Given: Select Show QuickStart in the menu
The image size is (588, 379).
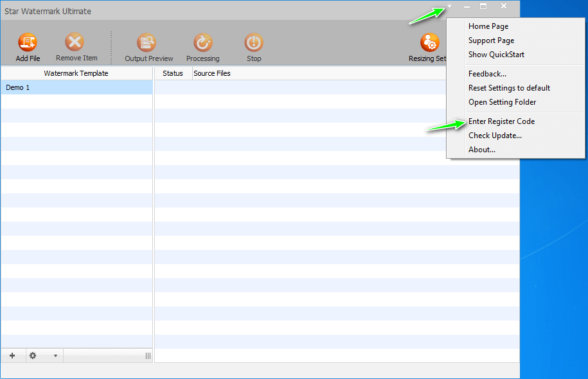Looking at the screenshot, I should 496,55.
